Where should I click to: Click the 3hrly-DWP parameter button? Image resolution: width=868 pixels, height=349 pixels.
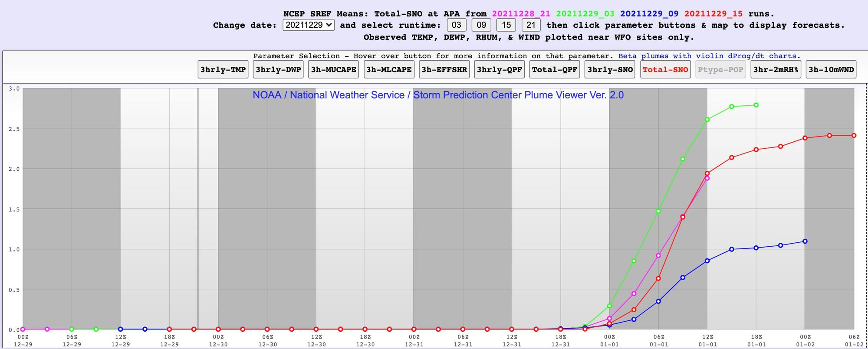pos(278,69)
